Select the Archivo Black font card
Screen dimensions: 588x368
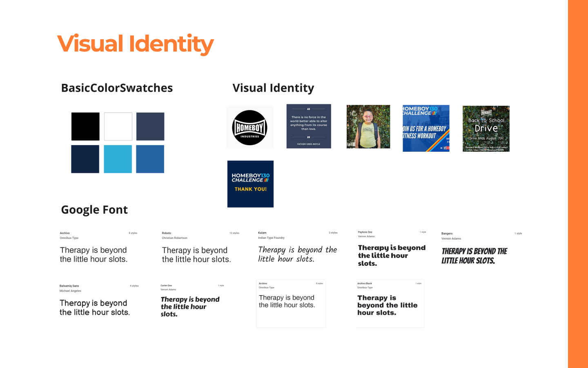click(390, 304)
